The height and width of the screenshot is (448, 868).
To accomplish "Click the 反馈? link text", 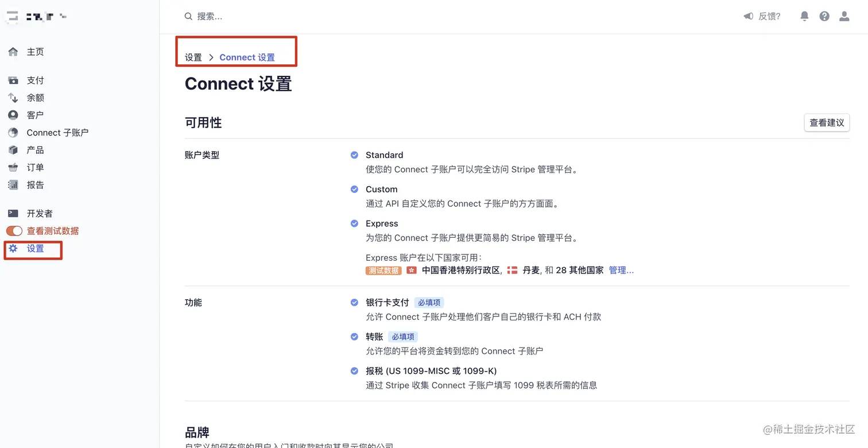I will (770, 17).
